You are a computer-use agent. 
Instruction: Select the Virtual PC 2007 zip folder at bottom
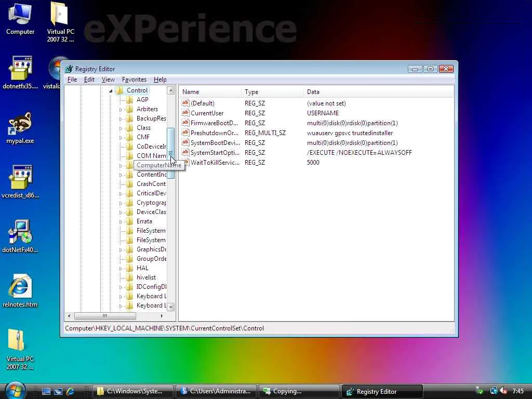20,350
